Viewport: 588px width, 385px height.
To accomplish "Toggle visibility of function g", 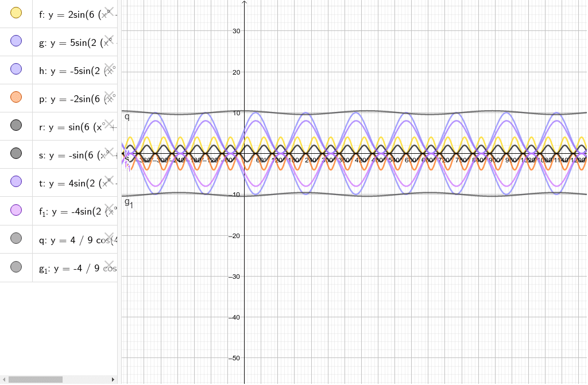I will click(x=16, y=41).
